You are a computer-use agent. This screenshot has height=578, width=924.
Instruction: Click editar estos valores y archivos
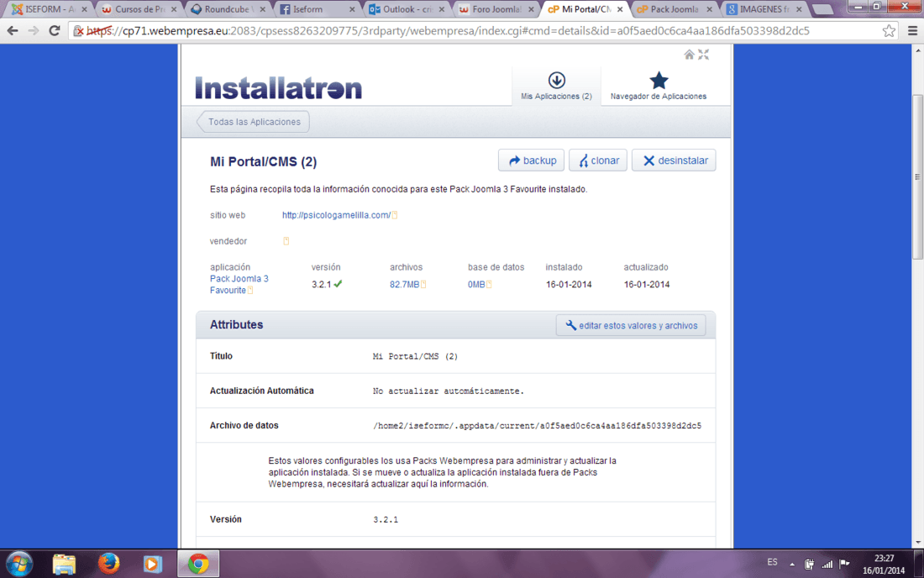point(631,325)
